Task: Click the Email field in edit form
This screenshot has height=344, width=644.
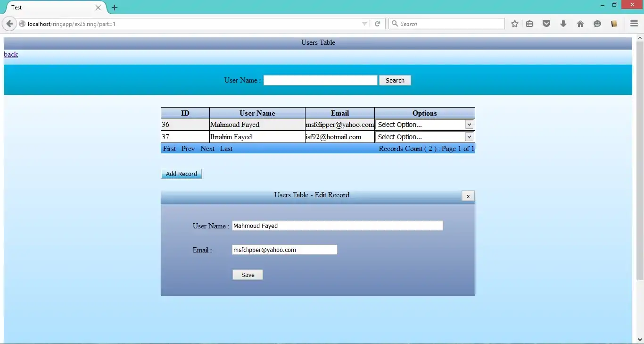Action: point(284,250)
